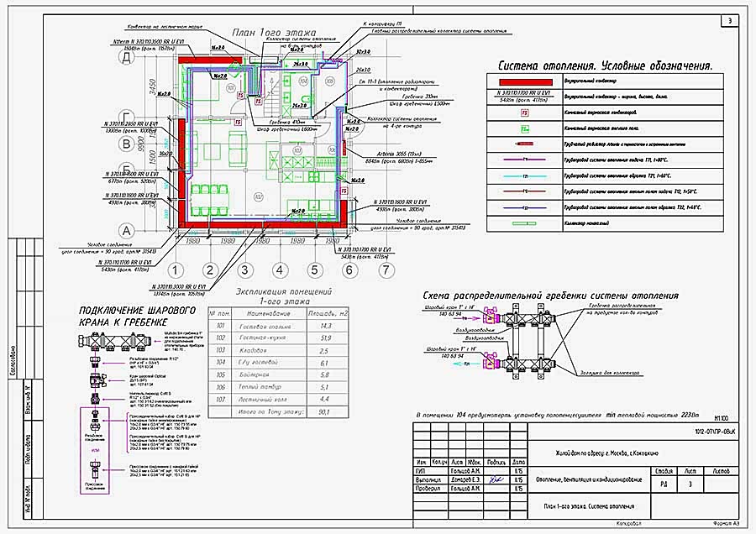Click grid axis circle number 7
The image size is (756, 534).
(385, 270)
